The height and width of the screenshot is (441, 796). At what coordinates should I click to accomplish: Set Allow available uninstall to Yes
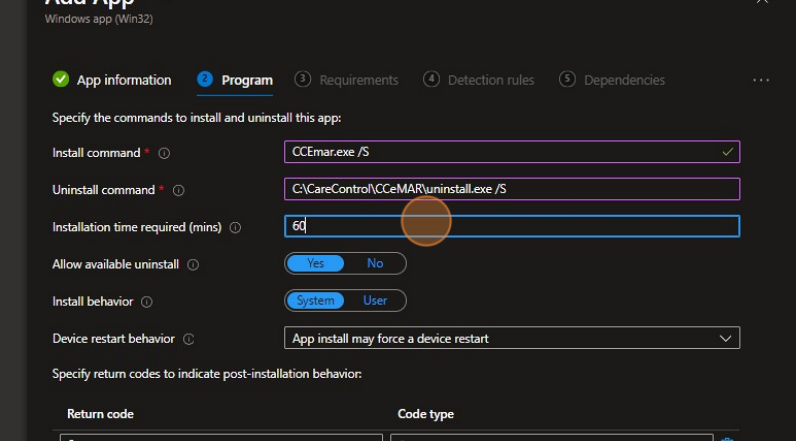[x=316, y=263]
